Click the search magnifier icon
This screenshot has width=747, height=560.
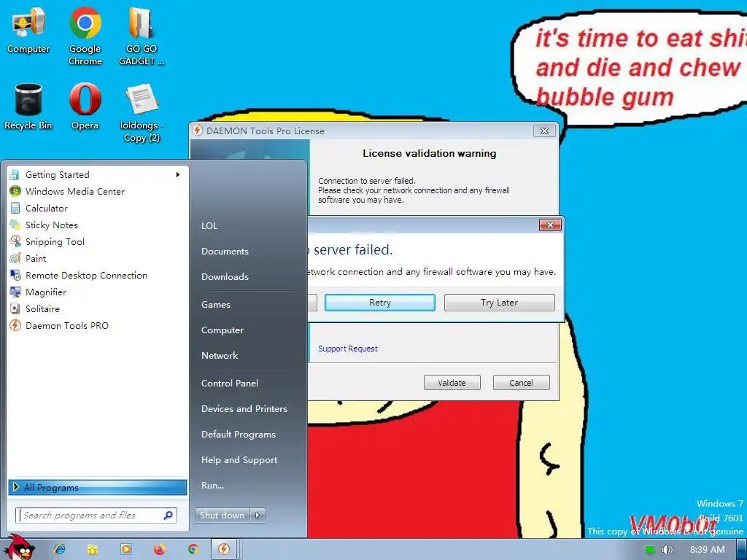[169, 516]
